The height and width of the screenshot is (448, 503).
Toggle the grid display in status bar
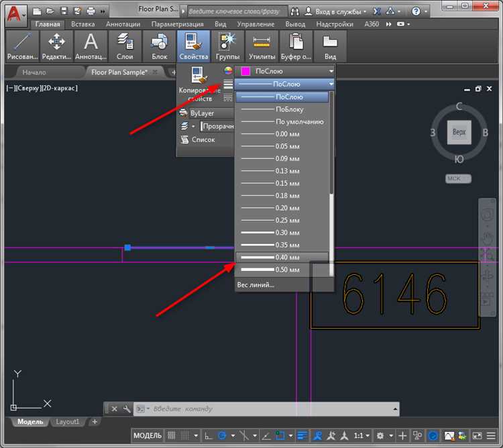(172, 435)
